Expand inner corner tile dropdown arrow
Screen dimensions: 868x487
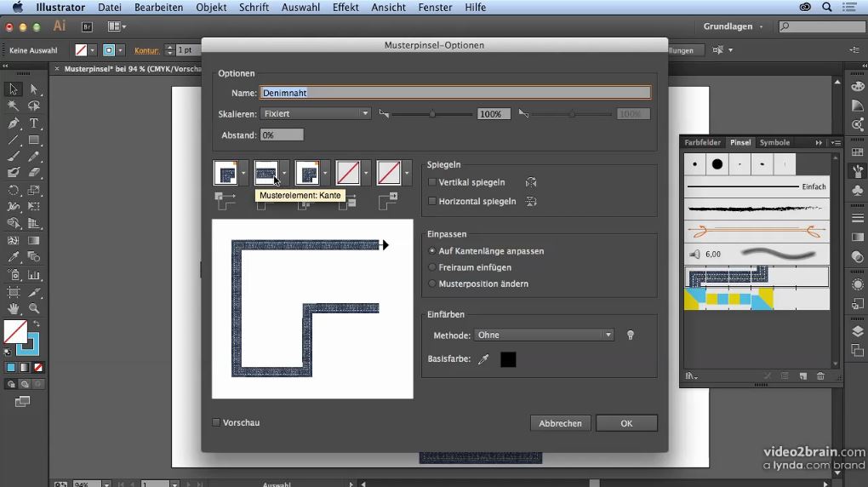(325, 173)
